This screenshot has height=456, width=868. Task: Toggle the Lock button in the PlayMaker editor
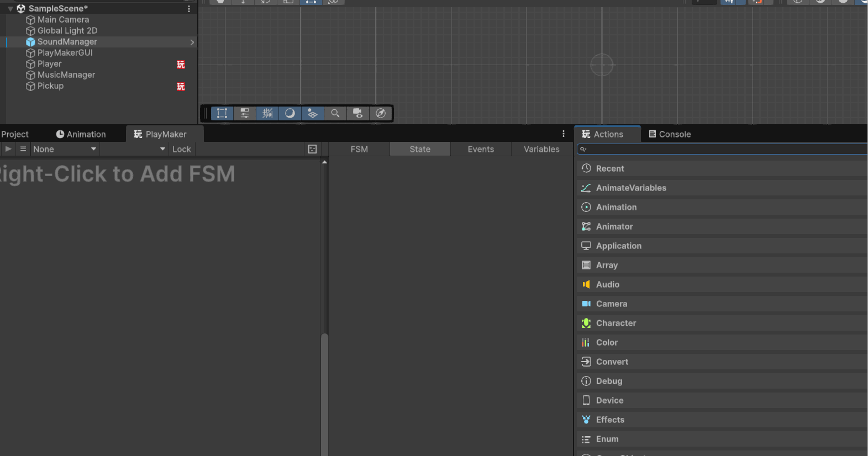tap(181, 149)
